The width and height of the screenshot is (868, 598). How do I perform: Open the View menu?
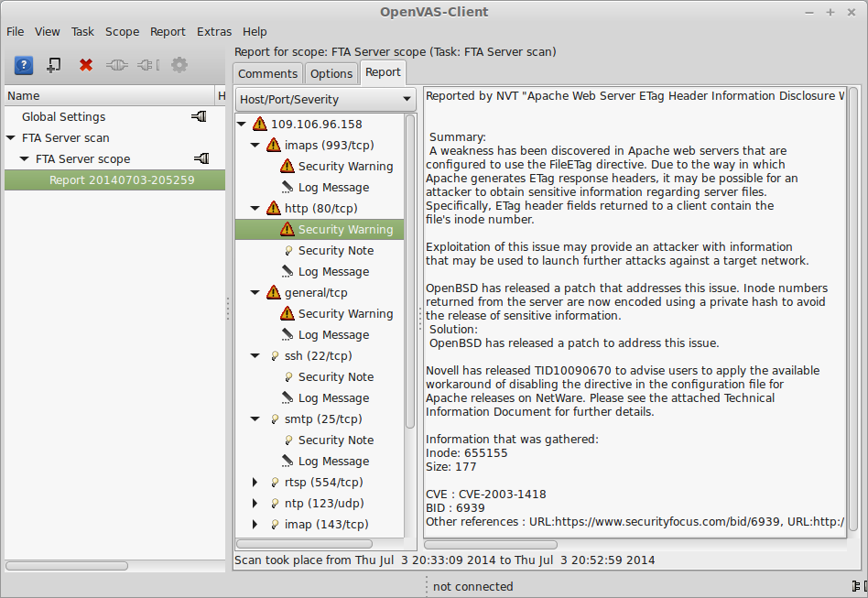tap(47, 31)
